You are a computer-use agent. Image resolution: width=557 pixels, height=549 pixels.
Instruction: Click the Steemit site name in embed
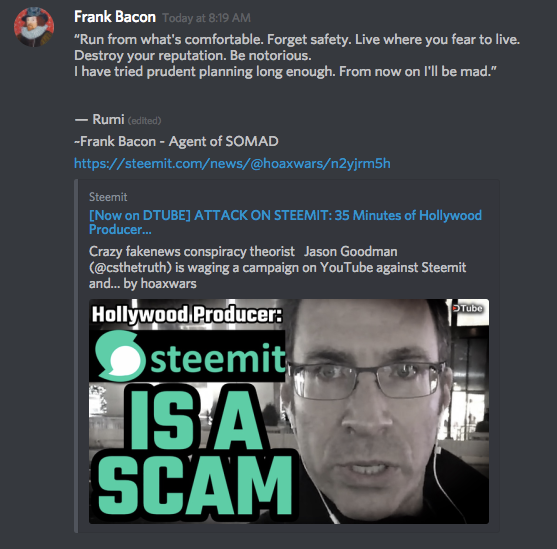108,197
